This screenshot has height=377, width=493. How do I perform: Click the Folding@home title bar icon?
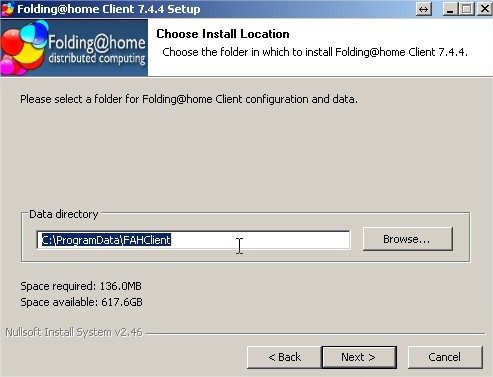tap(7, 9)
